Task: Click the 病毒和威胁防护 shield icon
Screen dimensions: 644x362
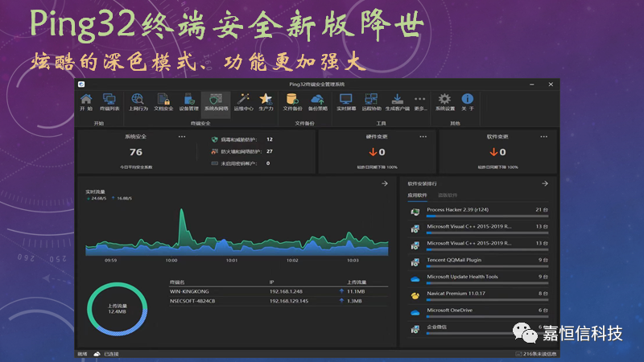Action: 214,139
